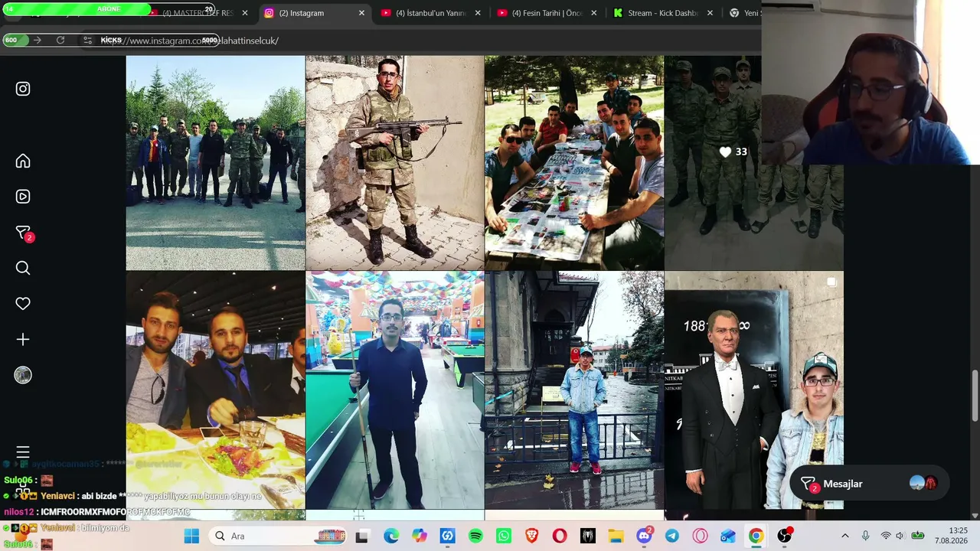The height and width of the screenshot is (551, 980).
Task: Launch Microsoft Edge from the taskbar
Action: coord(391,536)
